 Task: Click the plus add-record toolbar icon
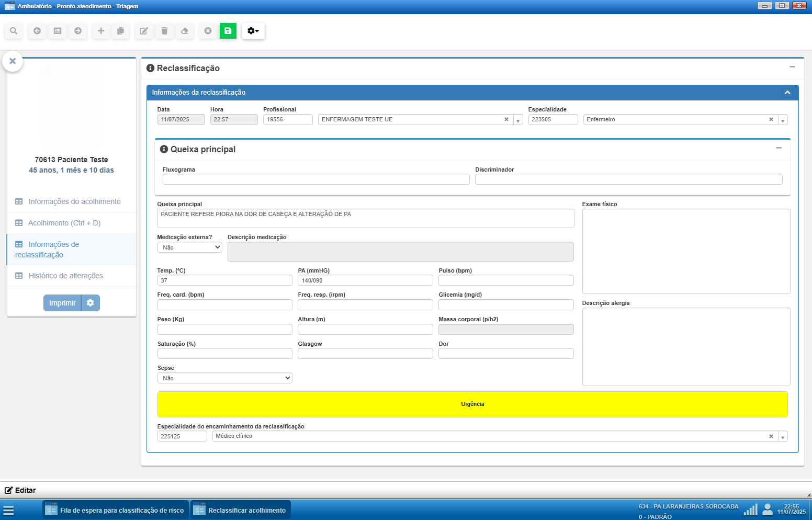click(101, 31)
